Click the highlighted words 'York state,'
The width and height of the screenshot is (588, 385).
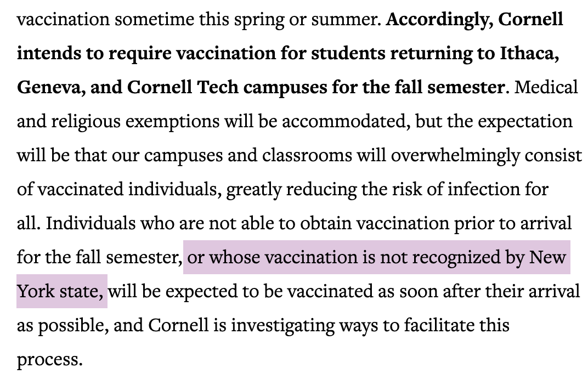pos(60,291)
